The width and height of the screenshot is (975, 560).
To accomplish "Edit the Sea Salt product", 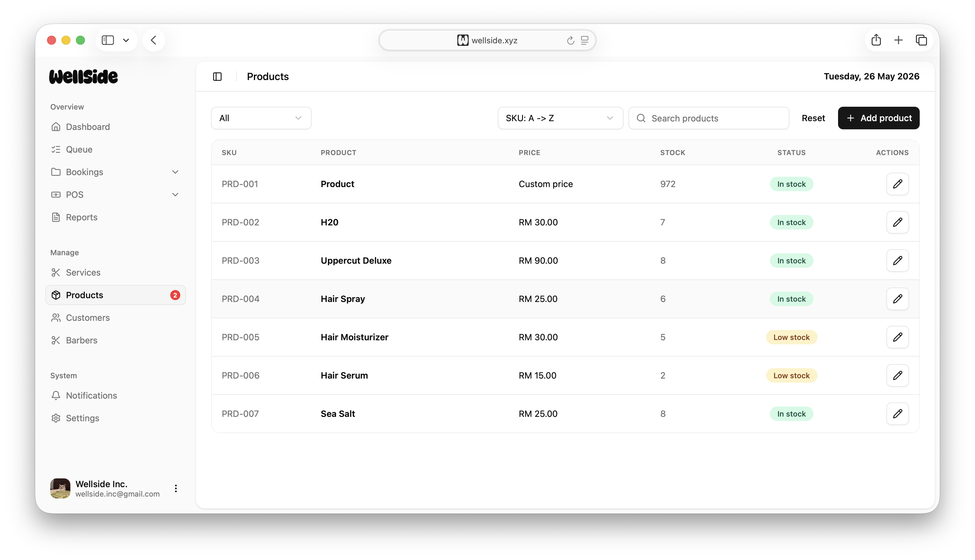I will coord(897,413).
